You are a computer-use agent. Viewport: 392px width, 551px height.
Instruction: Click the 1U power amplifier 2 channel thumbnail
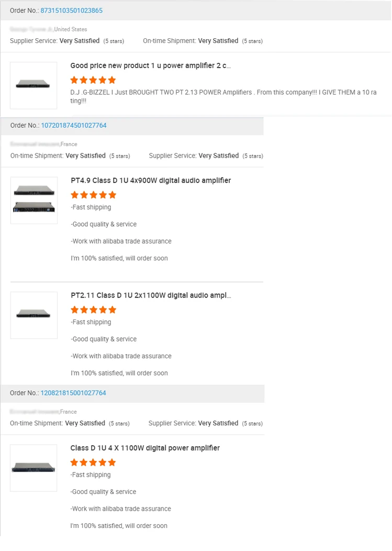pyautogui.click(x=33, y=85)
